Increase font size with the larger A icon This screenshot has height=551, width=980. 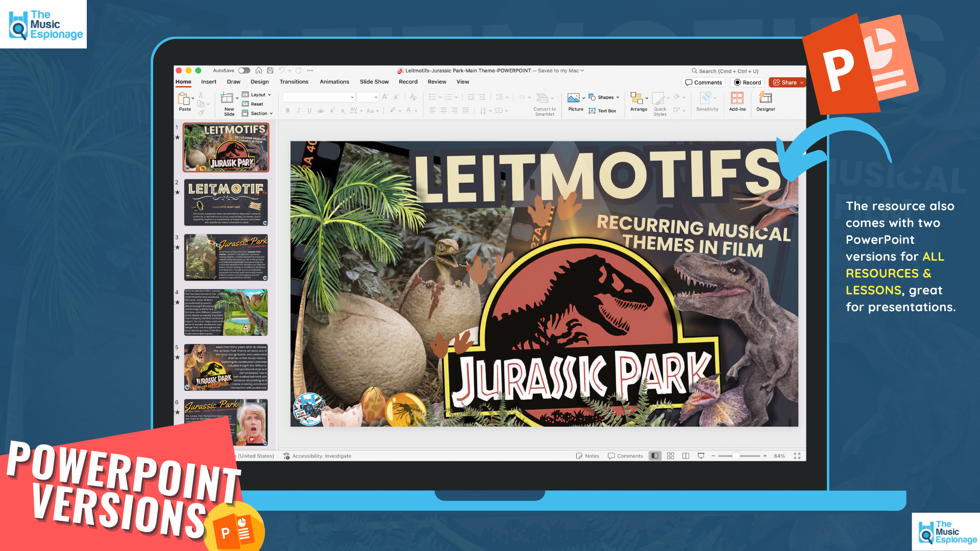(385, 97)
